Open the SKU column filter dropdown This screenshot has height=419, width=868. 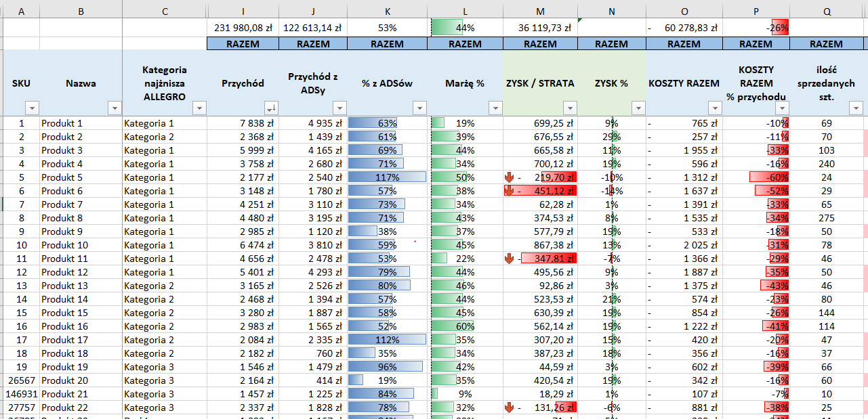pyautogui.click(x=32, y=108)
